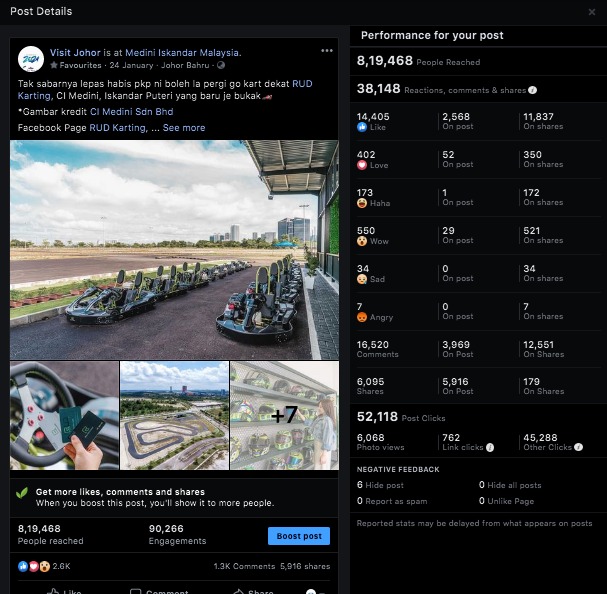Click the 6 Hide post negative feedback
607x594 pixels.
point(380,485)
